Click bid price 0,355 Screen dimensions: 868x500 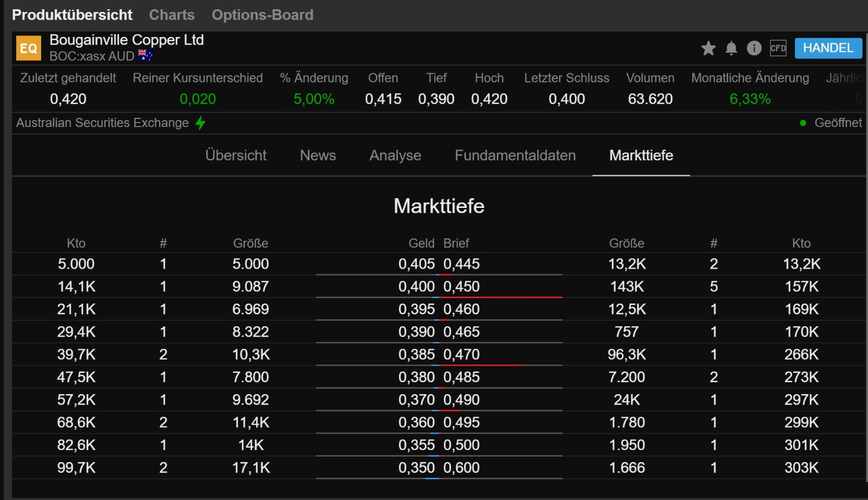[417, 445]
